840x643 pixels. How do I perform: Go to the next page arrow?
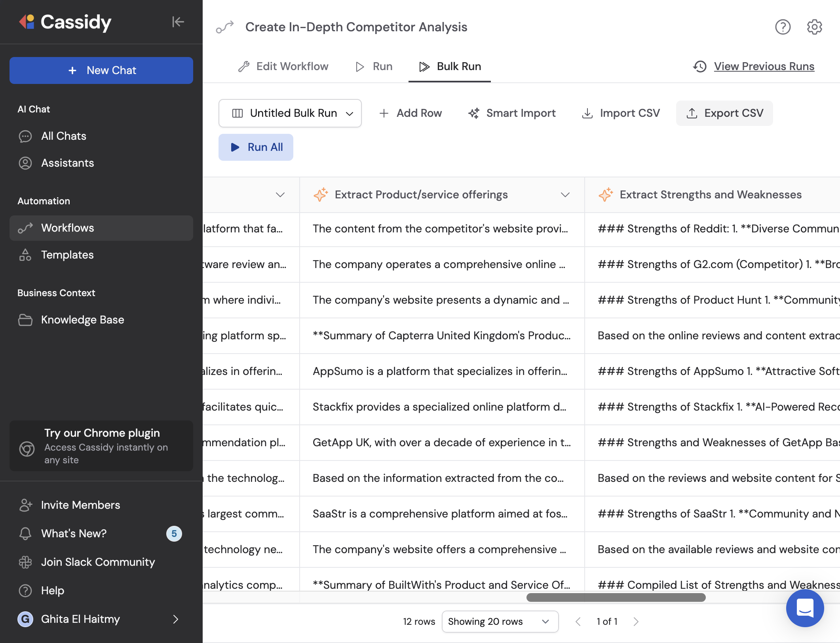point(636,622)
